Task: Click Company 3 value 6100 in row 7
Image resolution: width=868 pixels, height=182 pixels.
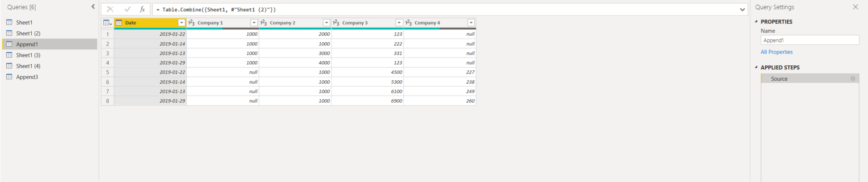Action: (x=367, y=91)
